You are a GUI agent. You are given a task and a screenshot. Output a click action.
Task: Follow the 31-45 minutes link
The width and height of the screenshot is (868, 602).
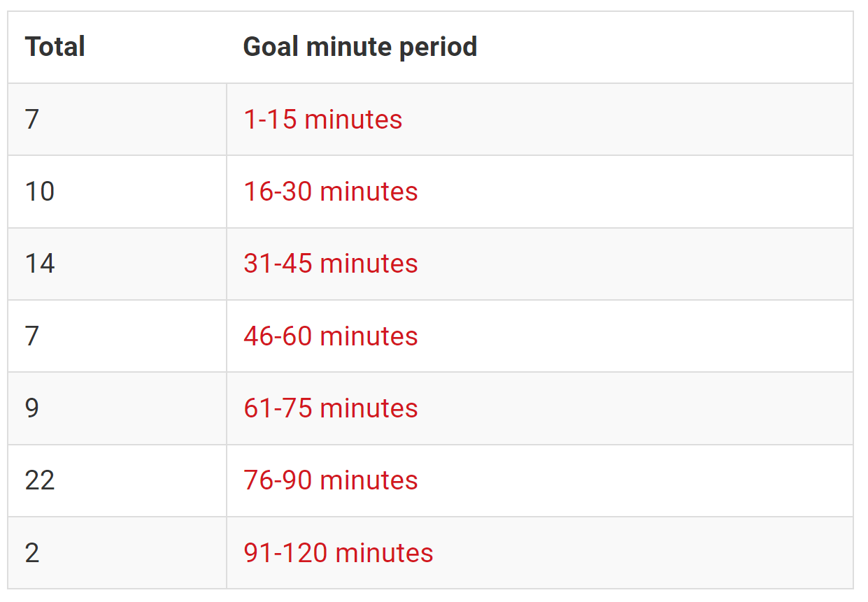click(330, 264)
